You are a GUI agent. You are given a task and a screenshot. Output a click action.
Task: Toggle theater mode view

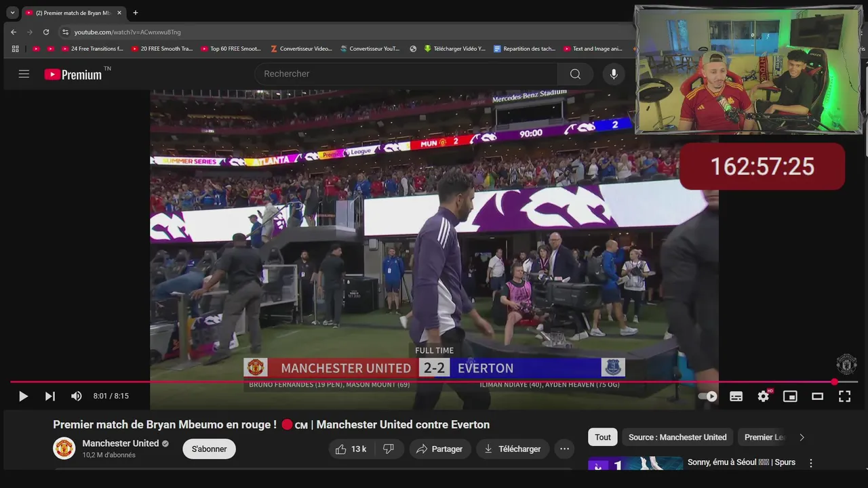[x=817, y=396]
